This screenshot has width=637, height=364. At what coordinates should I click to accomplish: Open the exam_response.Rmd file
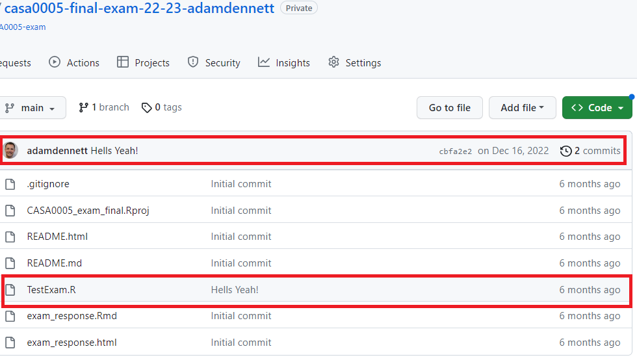pyautogui.click(x=71, y=316)
